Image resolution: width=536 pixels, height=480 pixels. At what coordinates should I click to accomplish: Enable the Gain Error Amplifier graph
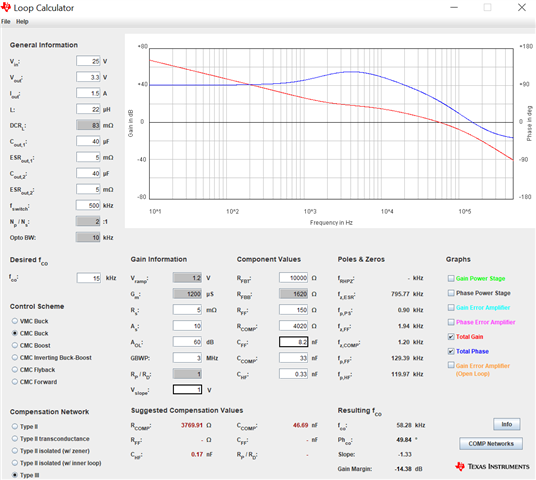pos(451,307)
